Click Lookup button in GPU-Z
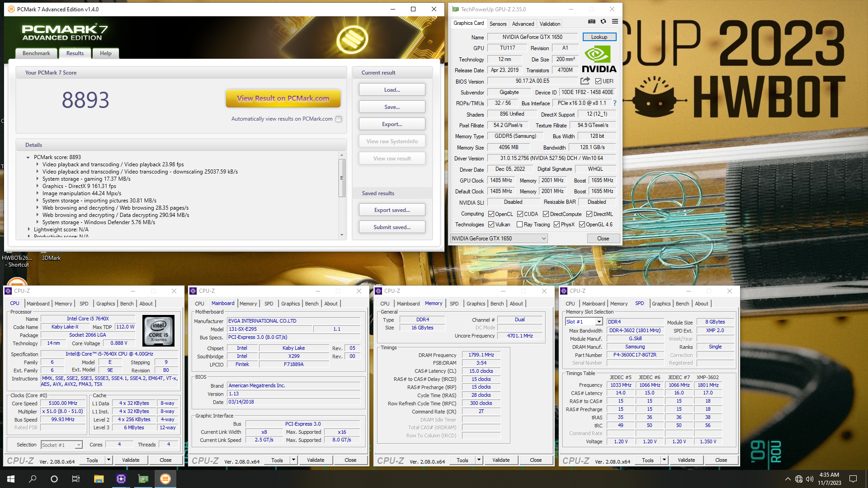The image size is (868, 488). (599, 37)
